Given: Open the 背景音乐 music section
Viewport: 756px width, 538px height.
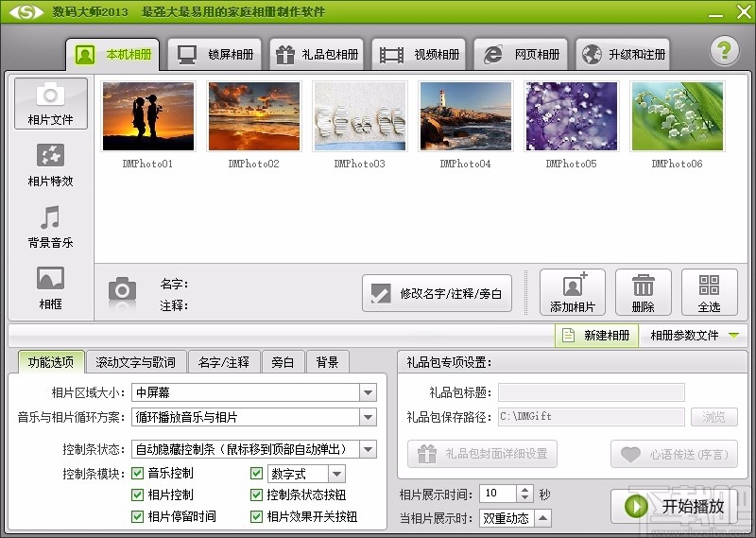Looking at the screenshot, I should [x=51, y=227].
